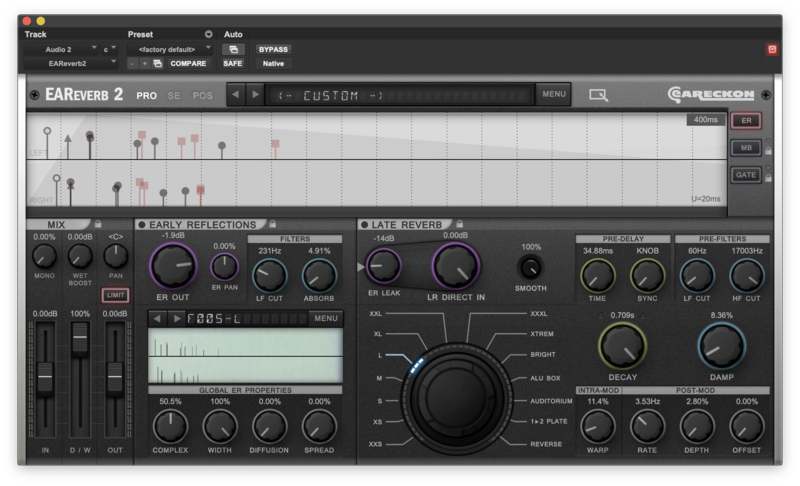This screenshot has height=486, width=800.
Task: Open the Audio 2 track selector dropdown
Action: pyautogui.click(x=62, y=48)
